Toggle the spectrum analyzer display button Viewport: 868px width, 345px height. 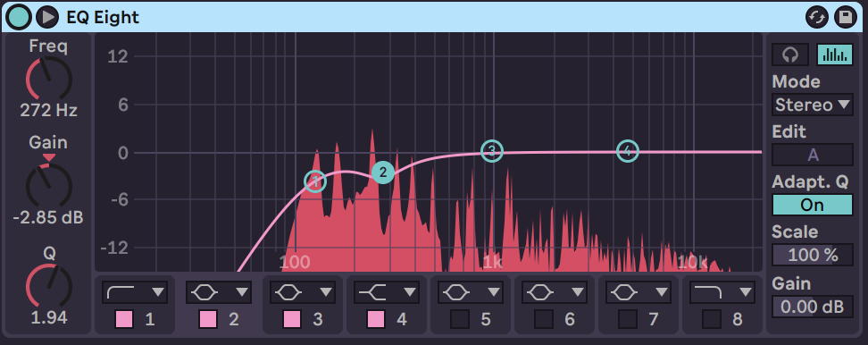tap(835, 55)
